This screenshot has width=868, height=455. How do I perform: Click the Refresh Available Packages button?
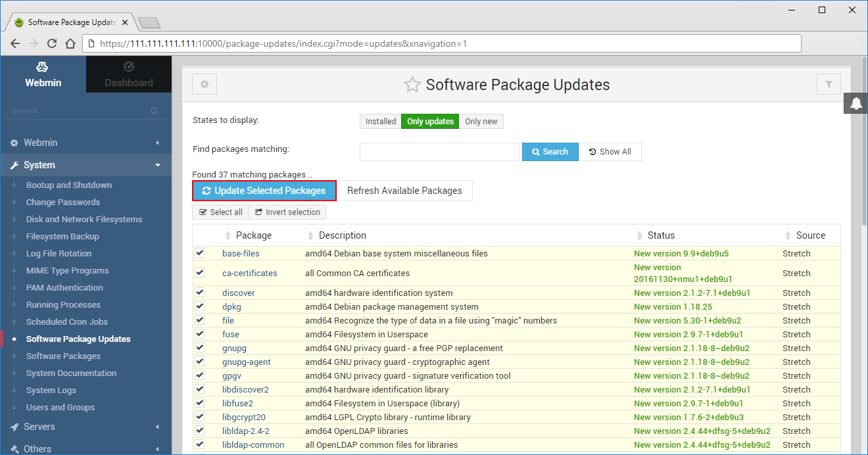(405, 191)
